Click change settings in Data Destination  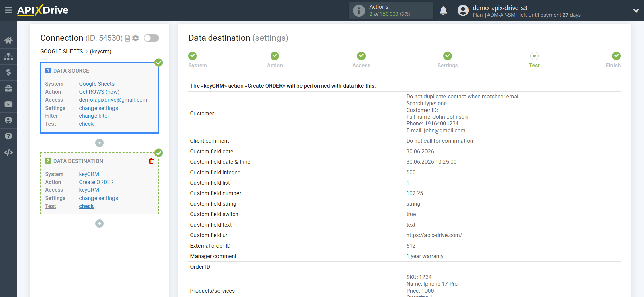coord(98,198)
